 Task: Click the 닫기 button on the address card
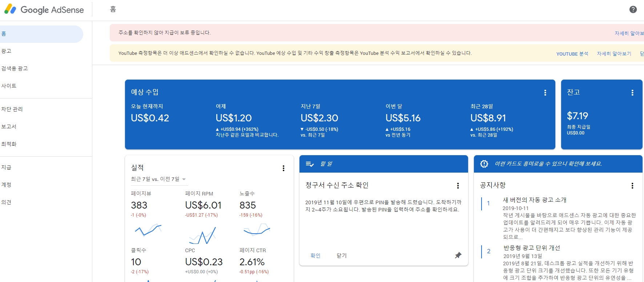(342, 256)
